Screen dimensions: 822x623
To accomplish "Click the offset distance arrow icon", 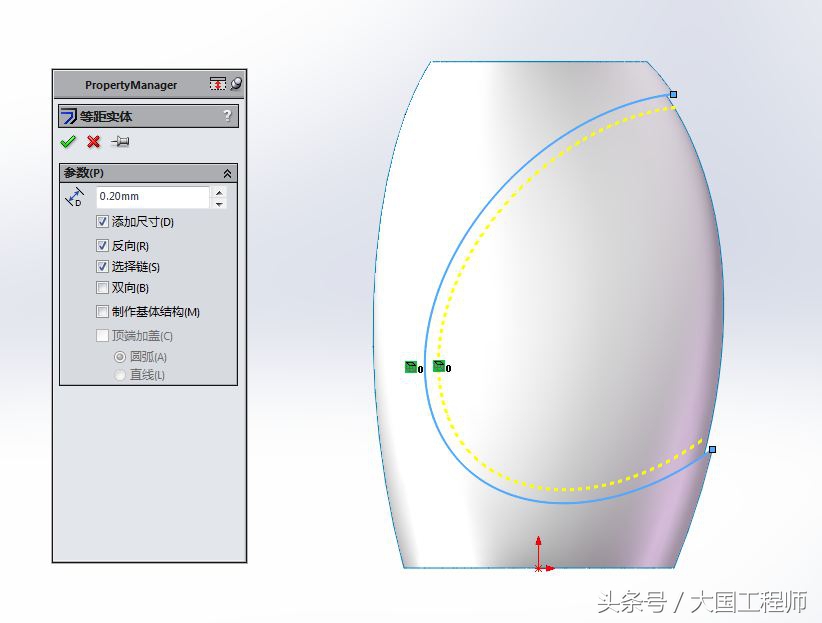I will [73, 195].
